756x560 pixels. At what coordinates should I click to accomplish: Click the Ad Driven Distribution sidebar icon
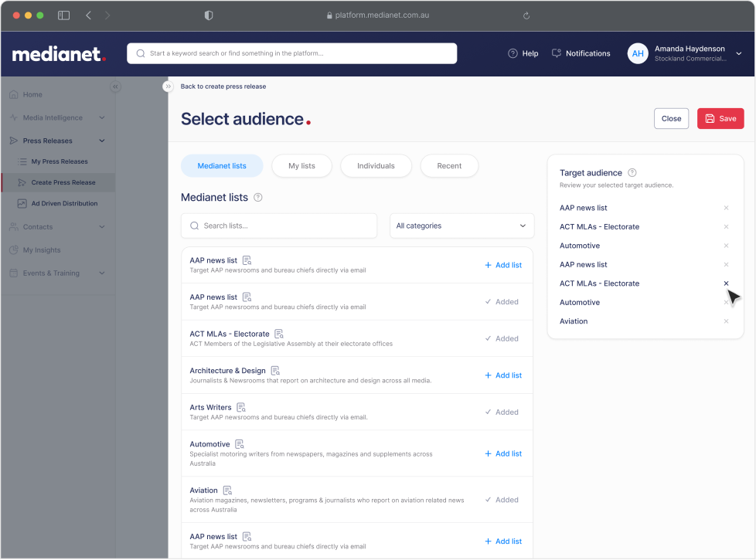[x=21, y=203]
